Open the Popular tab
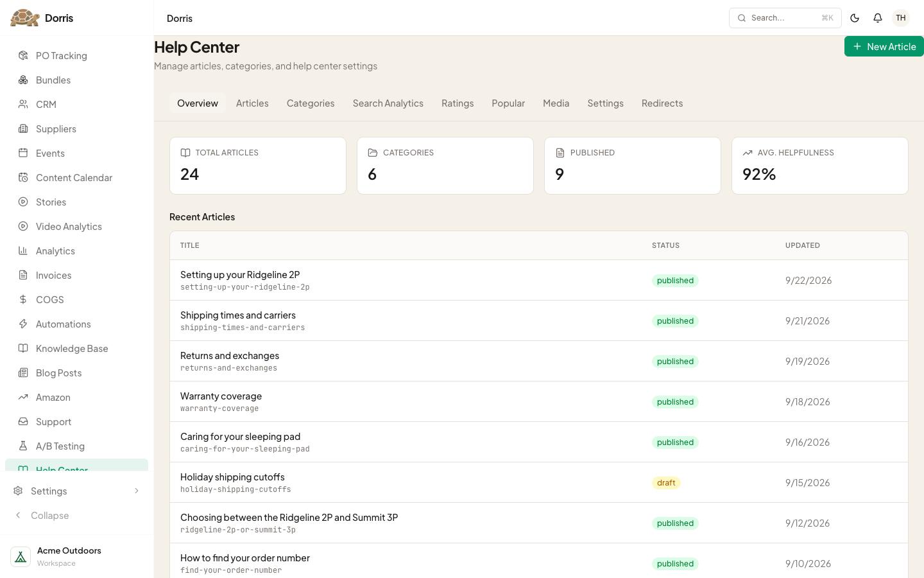The width and height of the screenshot is (924, 578). point(508,103)
